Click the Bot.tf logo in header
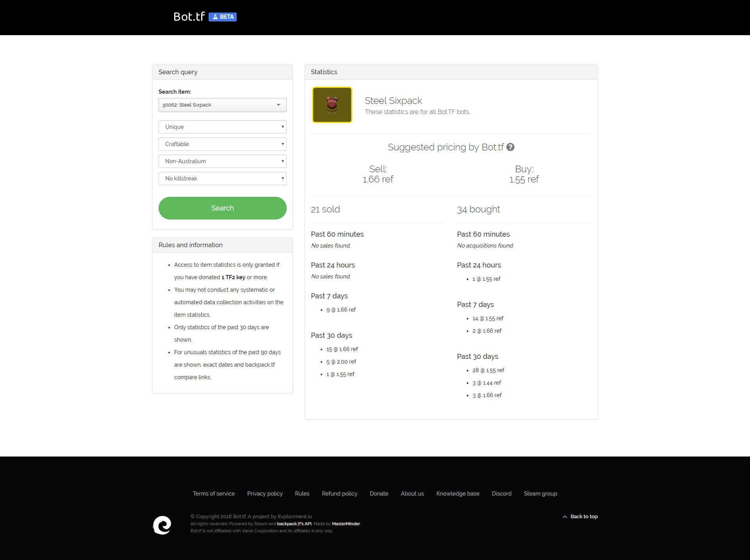 click(x=189, y=16)
